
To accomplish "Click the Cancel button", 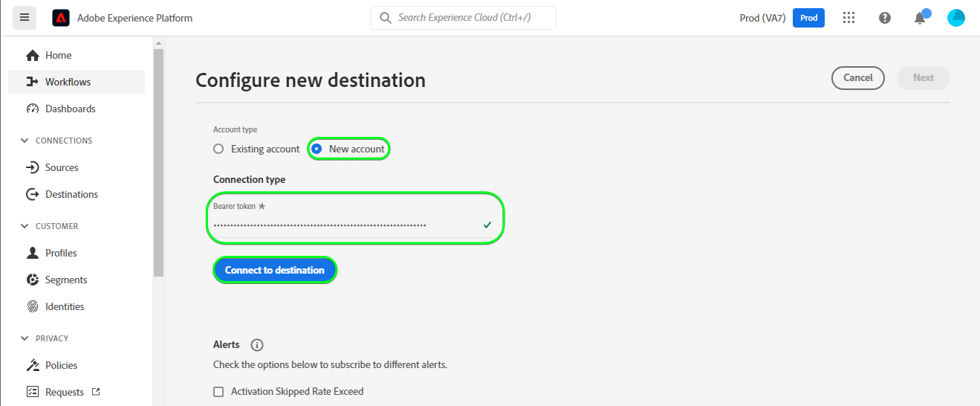I will coord(857,77).
